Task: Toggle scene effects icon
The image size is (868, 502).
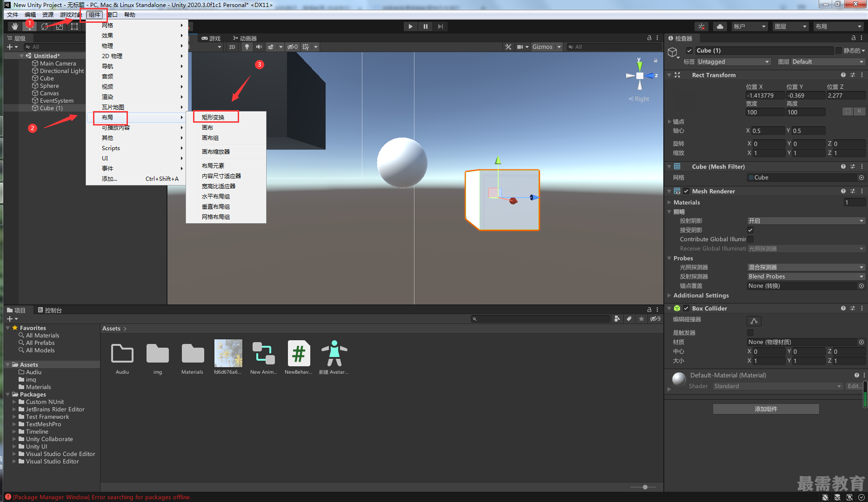Action: tap(271, 47)
